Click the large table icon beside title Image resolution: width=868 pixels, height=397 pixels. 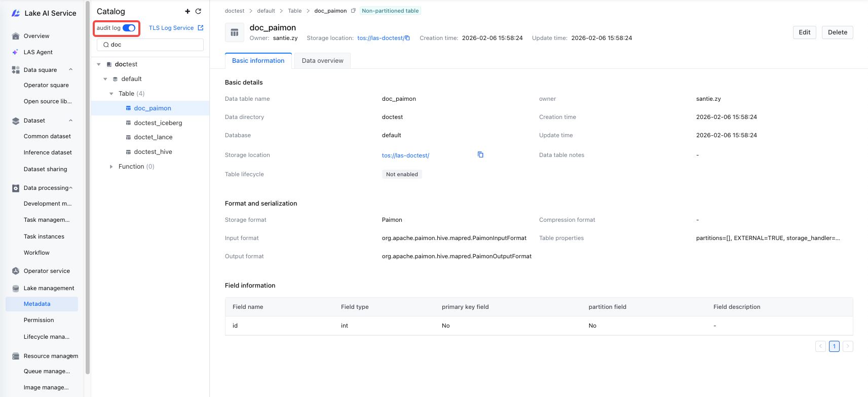pos(235,32)
